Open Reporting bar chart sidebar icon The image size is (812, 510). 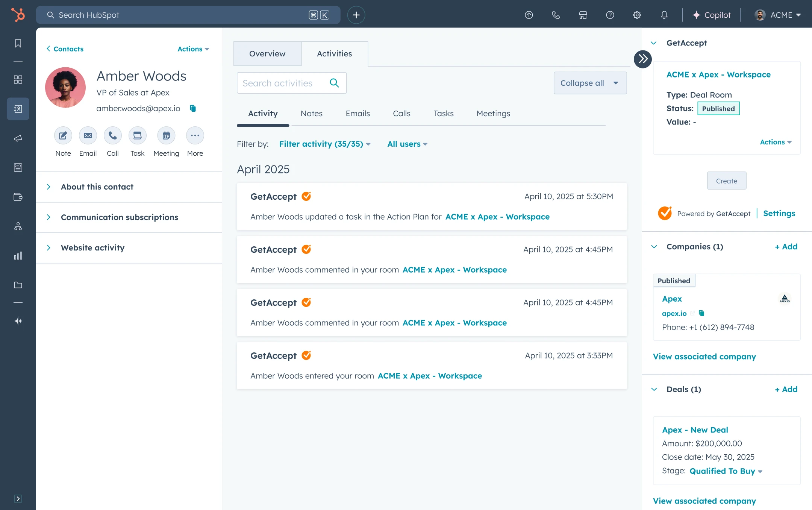[18, 256]
